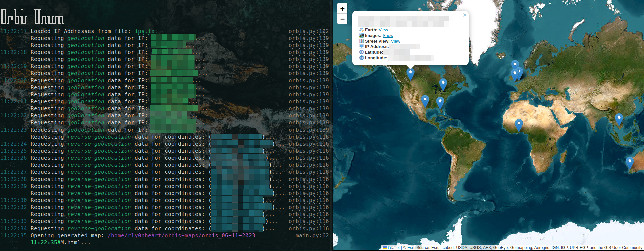
Task: Select the marker in Australia
Action: [x=630, y=162]
